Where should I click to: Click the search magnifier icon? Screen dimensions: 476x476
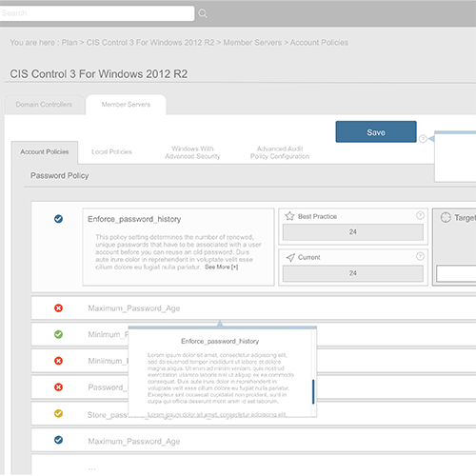(x=203, y=13)
